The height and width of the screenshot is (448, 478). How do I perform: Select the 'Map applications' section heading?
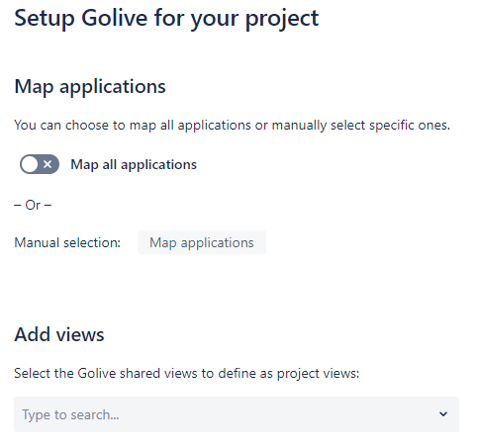90,87
